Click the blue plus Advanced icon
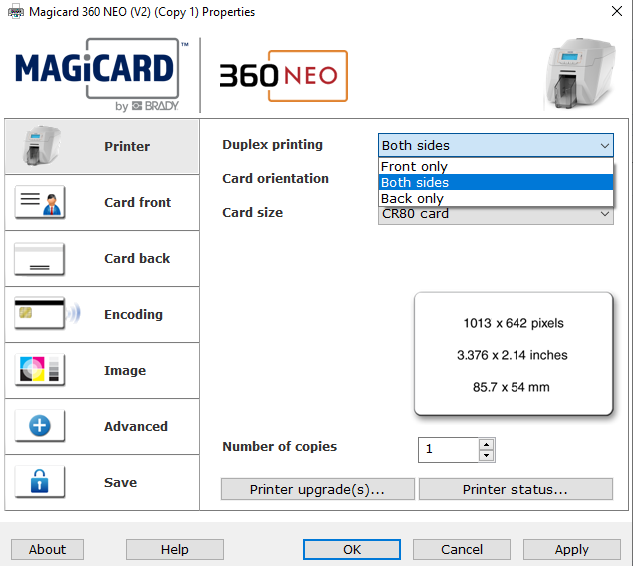The width and height of the screenshot is (633, 566). (40, 426)
